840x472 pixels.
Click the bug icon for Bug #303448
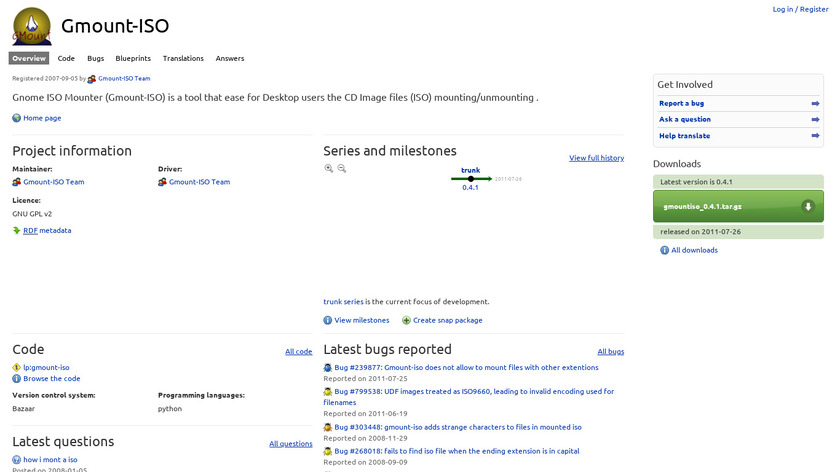point(327,427)
